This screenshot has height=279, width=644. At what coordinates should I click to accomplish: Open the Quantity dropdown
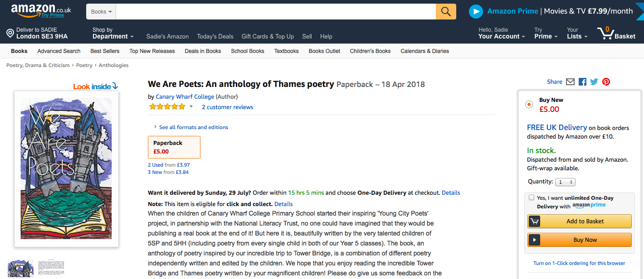coord(565,182)
